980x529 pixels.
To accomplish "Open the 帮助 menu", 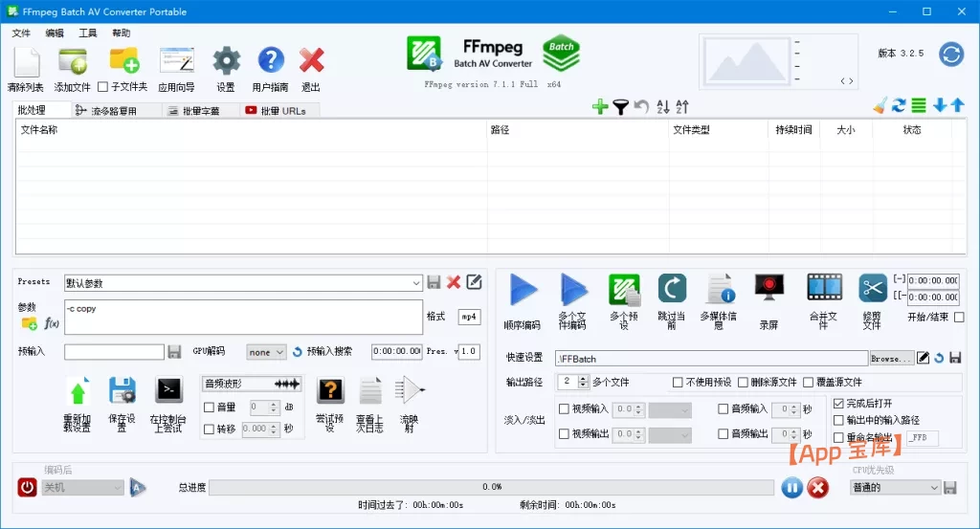I will click(x=122, y=33).
